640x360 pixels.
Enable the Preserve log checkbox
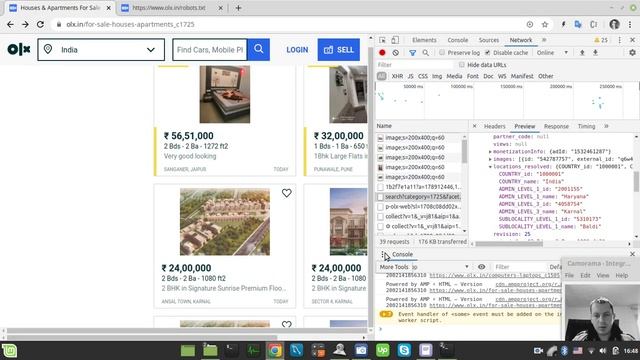[x=442, y=53]
